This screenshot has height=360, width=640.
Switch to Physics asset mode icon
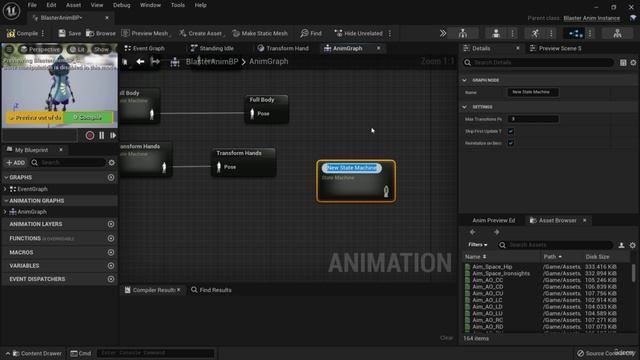(x=618, y=33)
